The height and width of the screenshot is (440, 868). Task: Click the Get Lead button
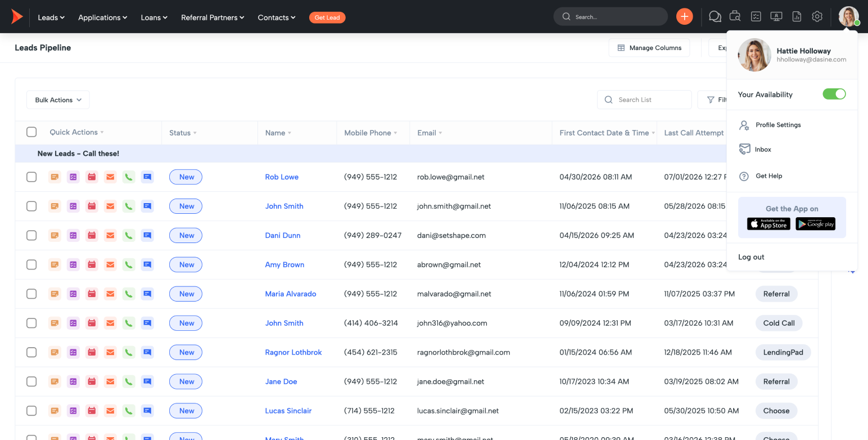coord(327,17)
